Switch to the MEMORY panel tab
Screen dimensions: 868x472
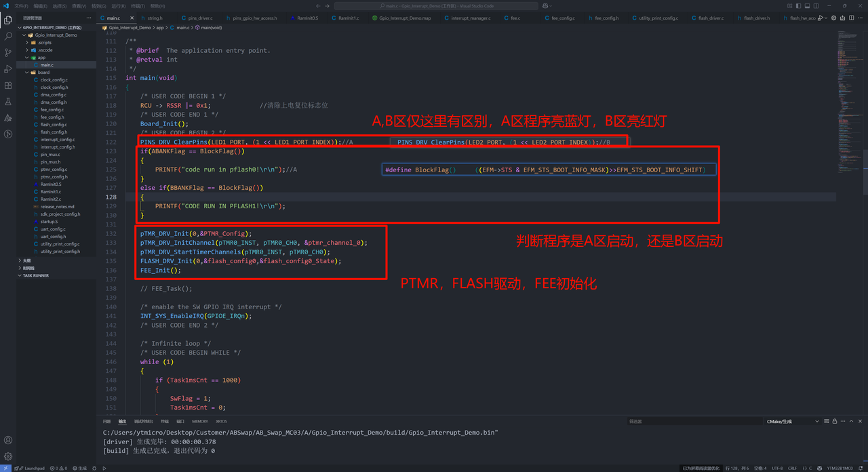[x=200, y=422]
